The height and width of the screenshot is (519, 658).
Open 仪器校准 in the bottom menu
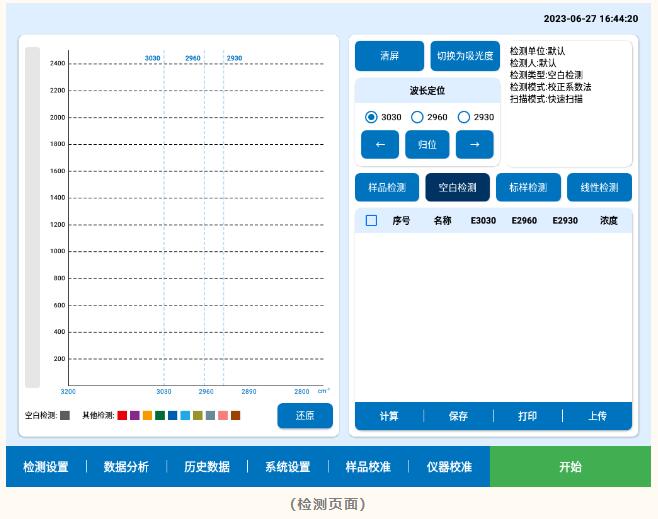coord(449,467)
